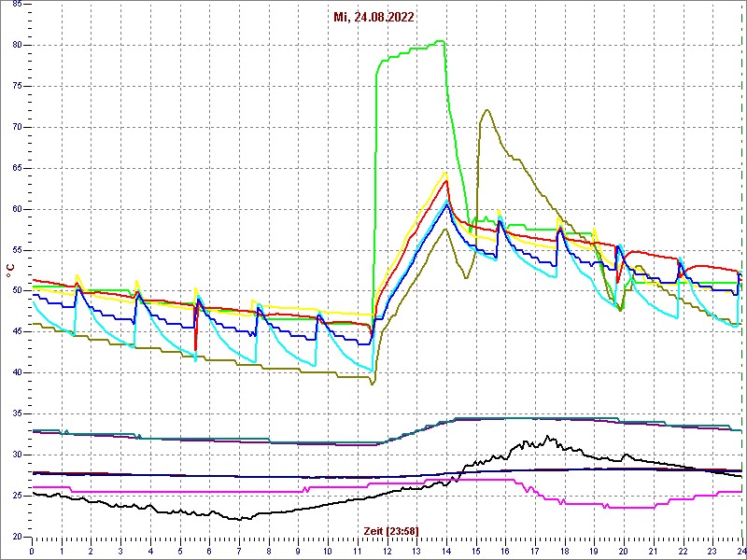
Task: Click hour 14 on the time axis
Action: point(446,551)
